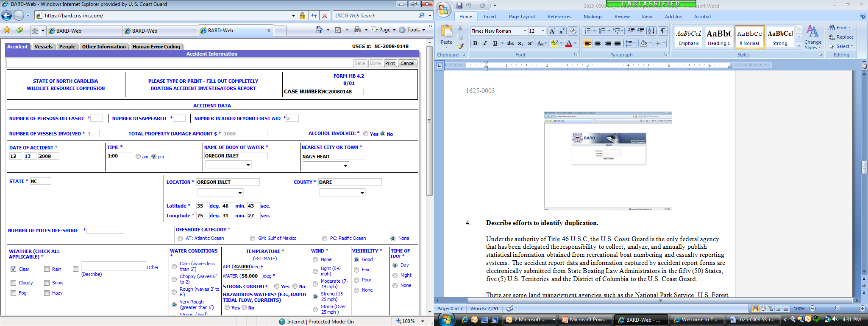The width and height of the screenshot is (868, 326).
Task: Open the Page Layout ribbon tab
Action: [522, 17]
